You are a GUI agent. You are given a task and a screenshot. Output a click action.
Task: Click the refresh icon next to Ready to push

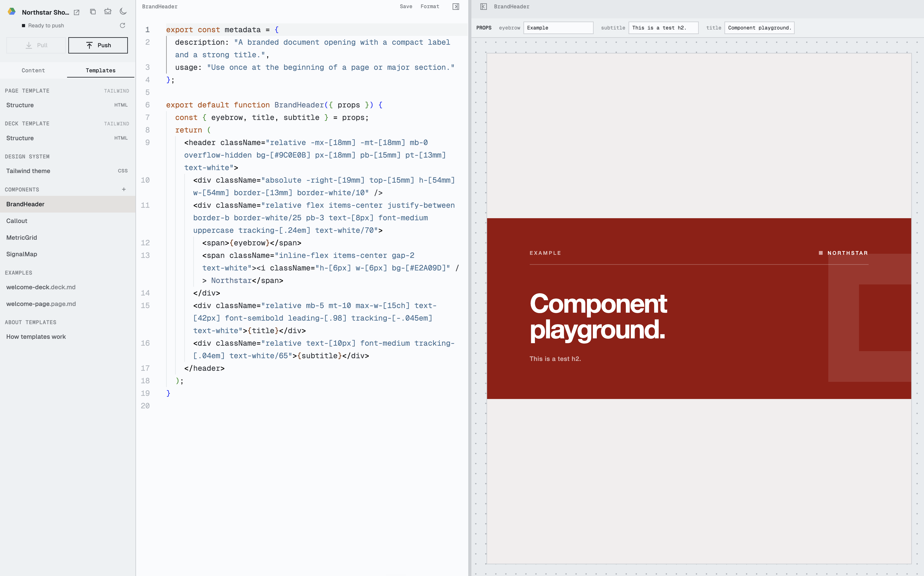point(122,25)
